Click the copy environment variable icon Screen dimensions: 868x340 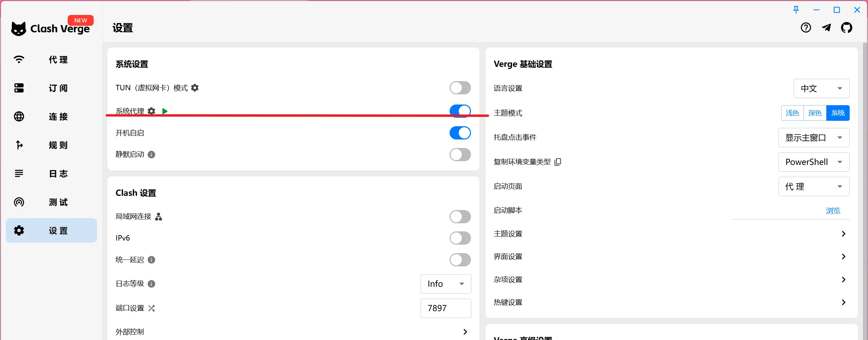point(558,162)
